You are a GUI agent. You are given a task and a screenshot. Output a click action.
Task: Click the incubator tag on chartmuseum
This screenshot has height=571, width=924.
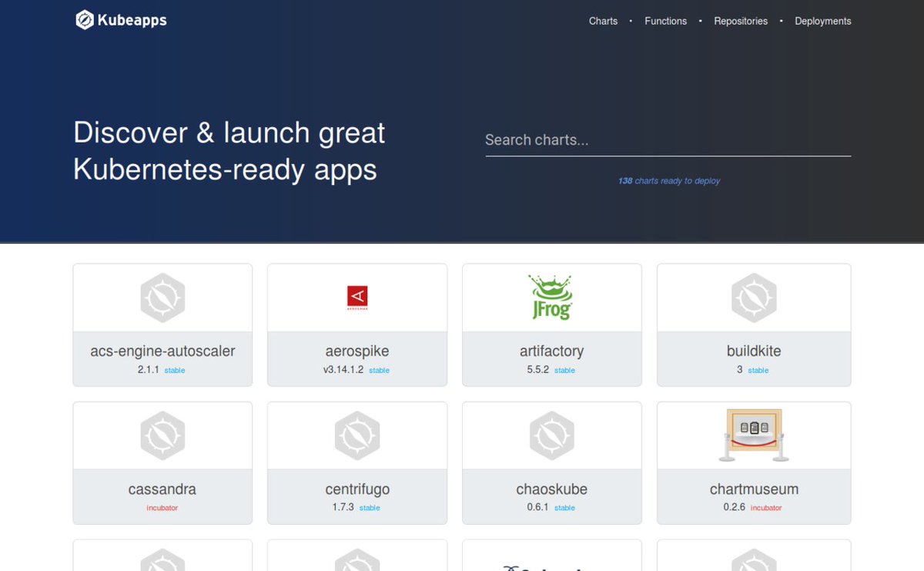point(766,509)
